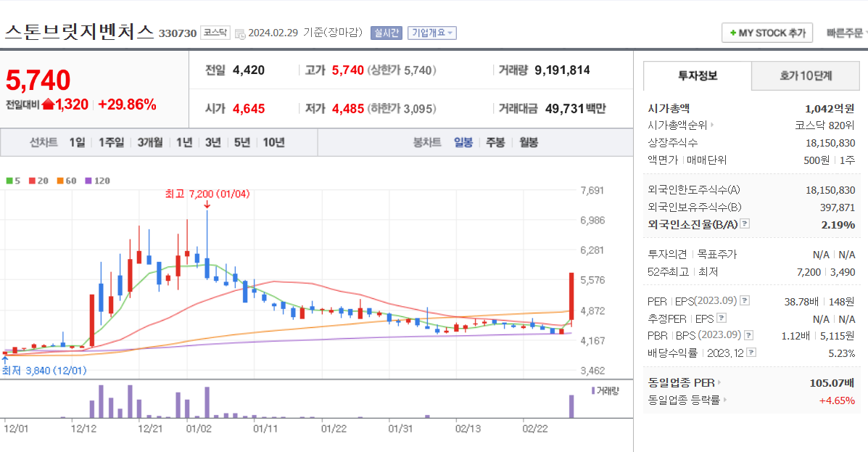Click the 105.07배 sector PER value
868x452 pixels.
(x=832, y=383)
